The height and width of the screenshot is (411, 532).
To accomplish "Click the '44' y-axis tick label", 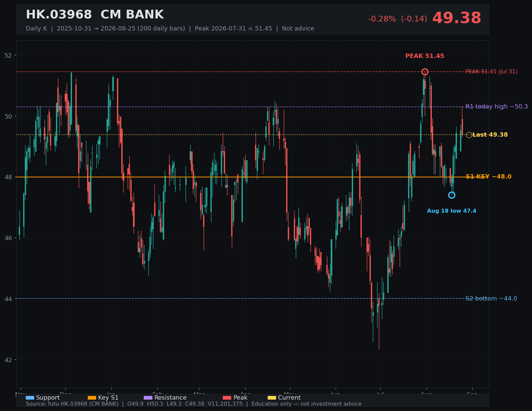I will click(x=8, y=299).
